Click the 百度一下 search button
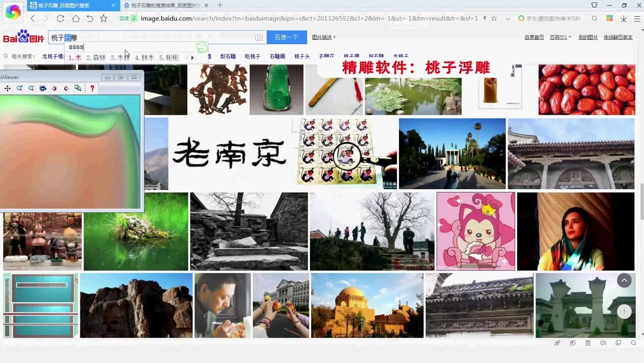The height and width of the screenshot is (363, 644). (x=286, y=37)
